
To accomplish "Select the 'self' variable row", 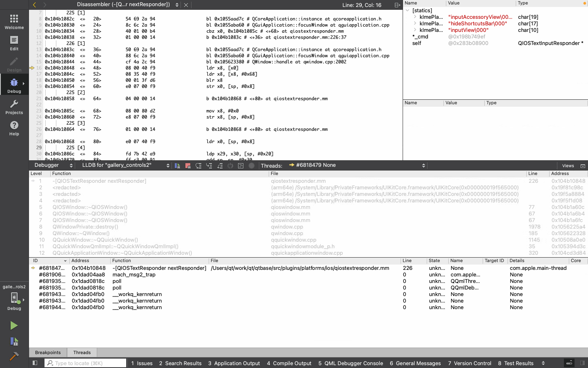I will coord(495,43).
